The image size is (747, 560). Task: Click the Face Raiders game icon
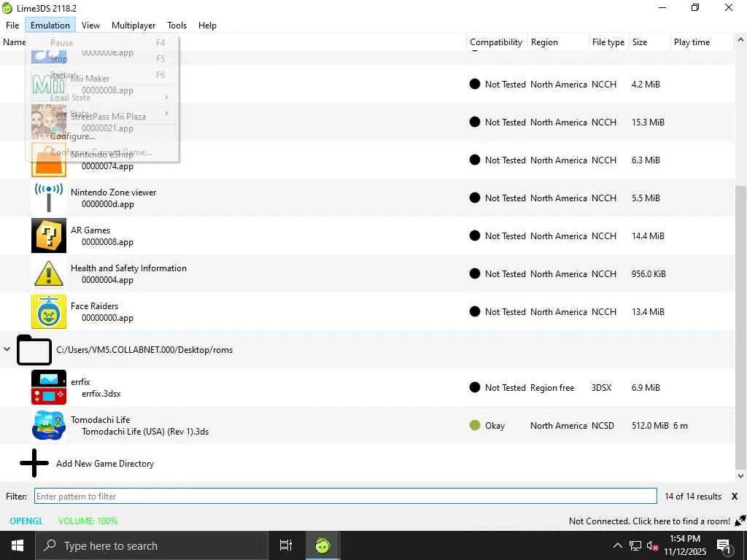[x=49, y=311]
